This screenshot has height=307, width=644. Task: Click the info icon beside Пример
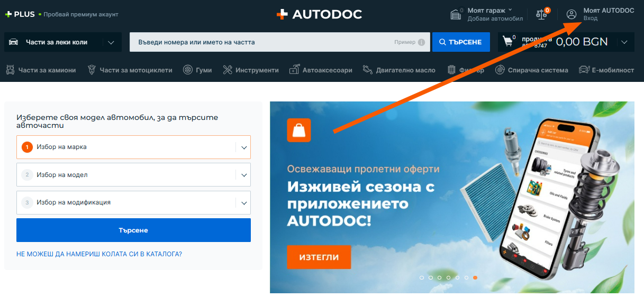[x=421, y=42]
